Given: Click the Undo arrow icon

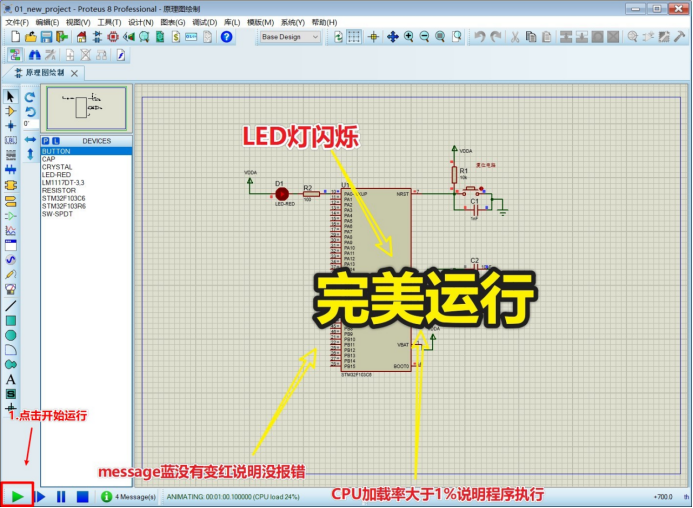Looking at the screenshot, I should pyautogui.click(x=480, y=37).
